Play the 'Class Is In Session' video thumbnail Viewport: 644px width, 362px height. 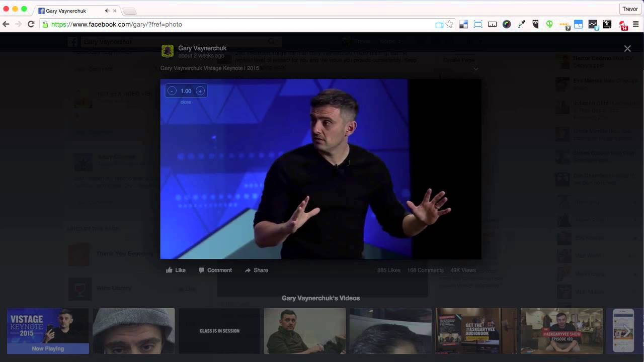(219, 331)
